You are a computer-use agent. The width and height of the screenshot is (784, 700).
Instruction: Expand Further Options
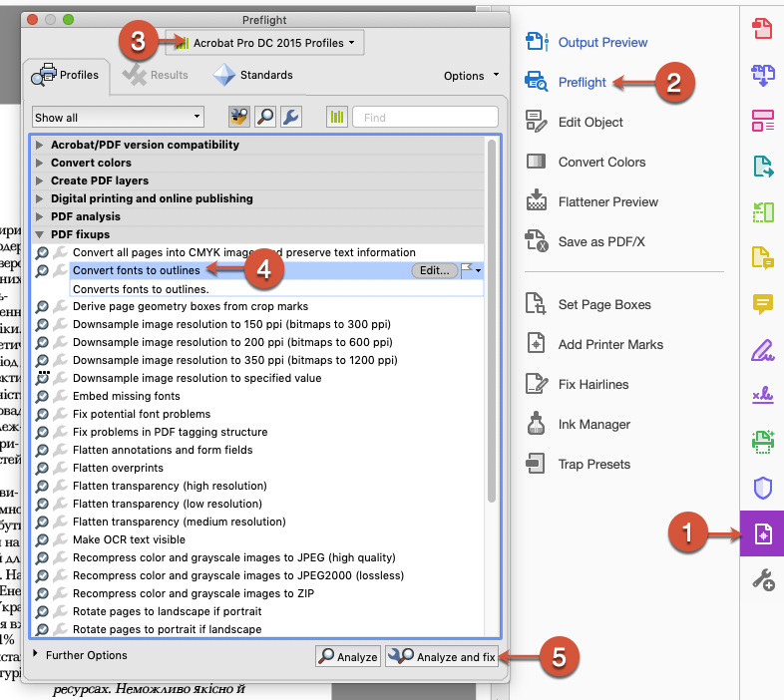[x=36, y=654]
